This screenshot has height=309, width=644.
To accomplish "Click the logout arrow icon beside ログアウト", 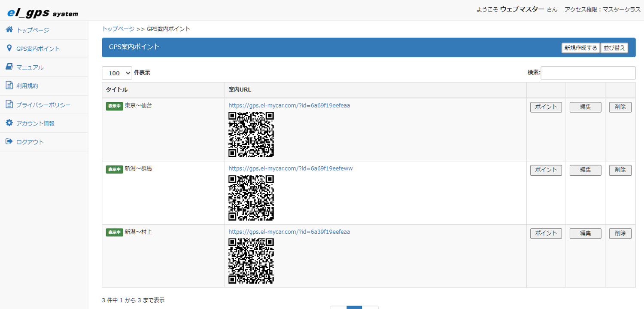I will coord(9,141).
